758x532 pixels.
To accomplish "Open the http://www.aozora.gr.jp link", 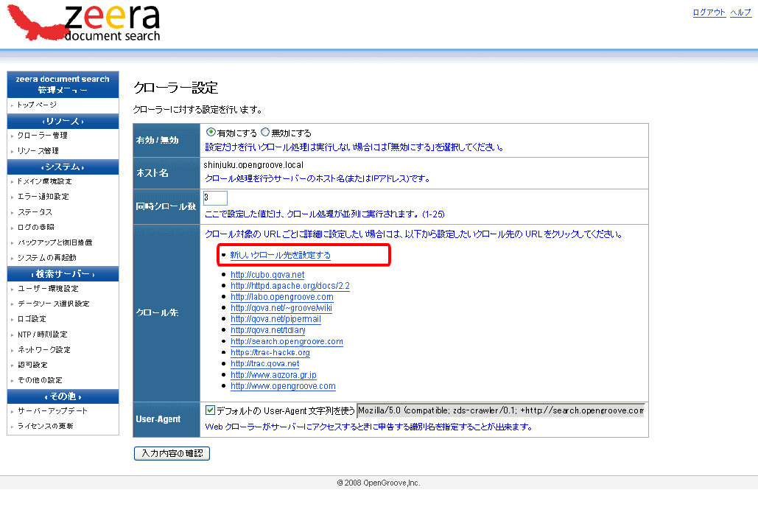I will coord(273,375).
